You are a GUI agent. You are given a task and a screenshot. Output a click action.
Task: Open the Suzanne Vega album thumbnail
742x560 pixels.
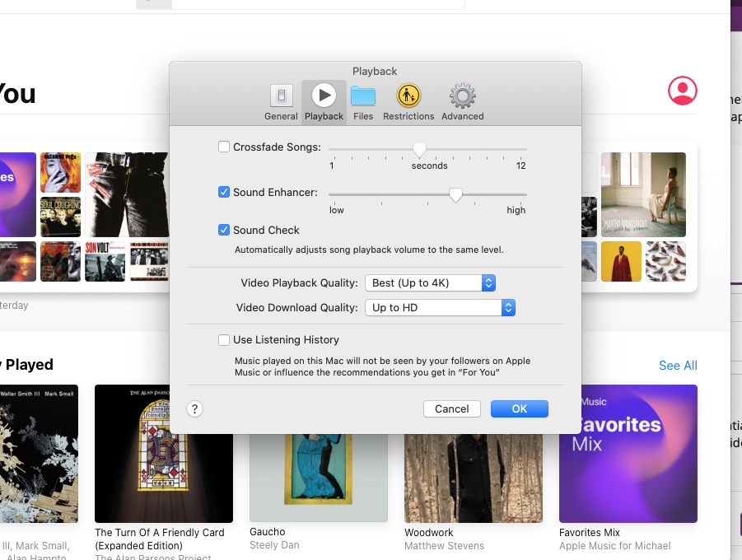coord(61,172)
